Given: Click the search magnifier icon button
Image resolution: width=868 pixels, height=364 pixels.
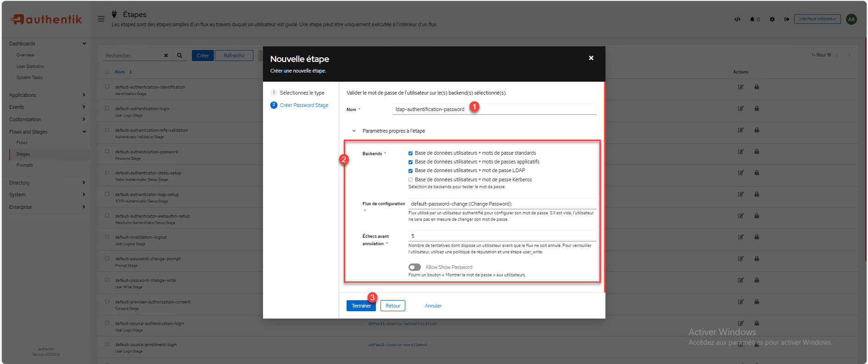Looking at the screenshot, I should (x=179, y=56).
